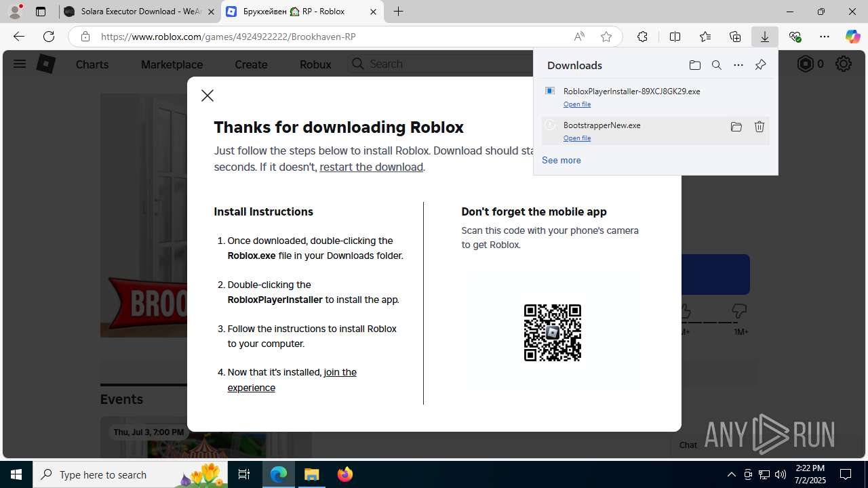Click the taskbar clock showing 2:22 PM

[810, 474]
